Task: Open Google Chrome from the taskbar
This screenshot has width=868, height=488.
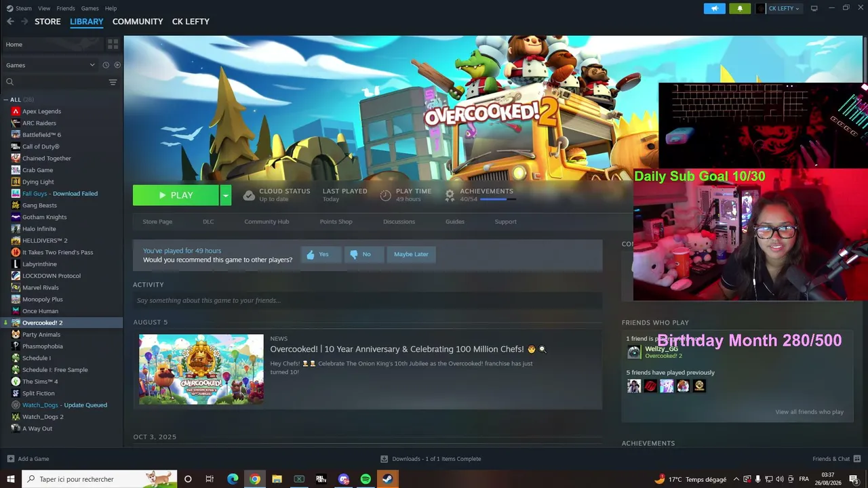Action: 255,479
